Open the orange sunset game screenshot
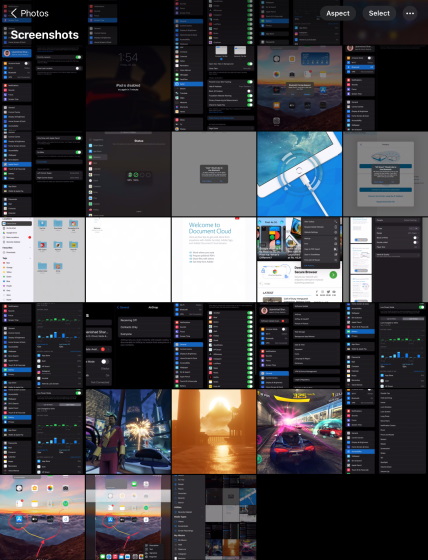428x560 pixels. pyautogui.click(x=214, y=431)
